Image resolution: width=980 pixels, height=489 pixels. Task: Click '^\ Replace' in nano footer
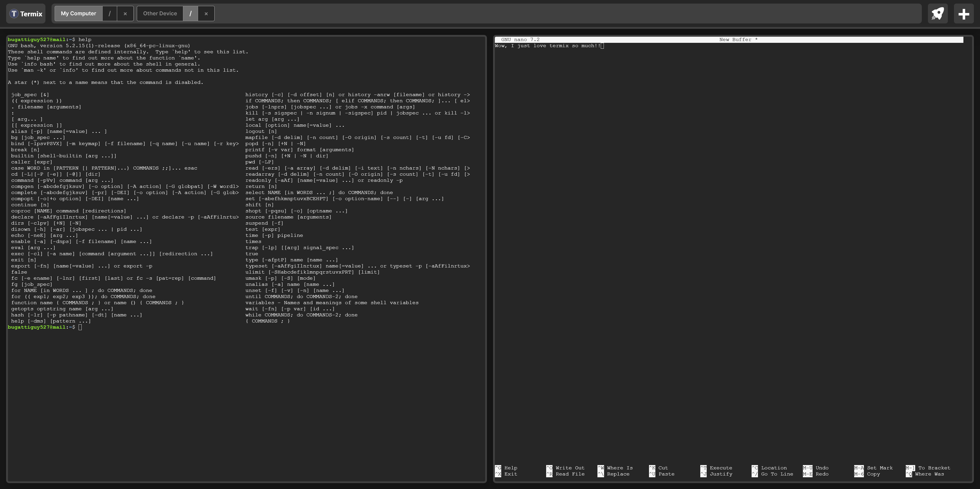[x=614, y=474]
